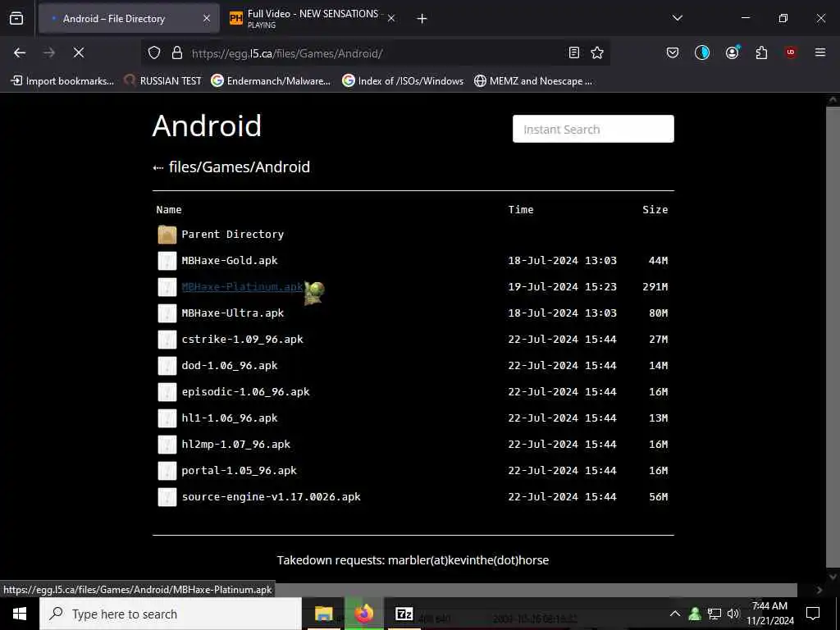Expand the list-all-tabs dropdown arrow
Image resolution: width=840 pixels, height=630 pixels.
coord(677,18)
